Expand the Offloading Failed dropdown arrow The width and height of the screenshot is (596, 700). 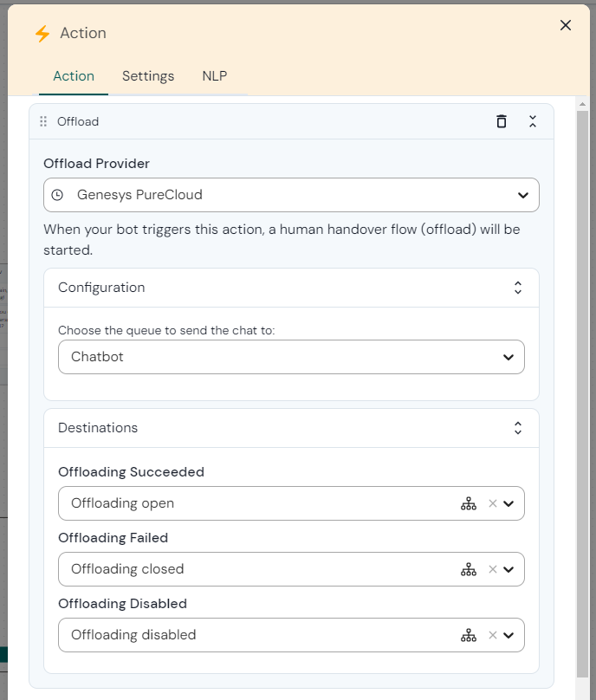pyautogui.click(x=509, y=569)
